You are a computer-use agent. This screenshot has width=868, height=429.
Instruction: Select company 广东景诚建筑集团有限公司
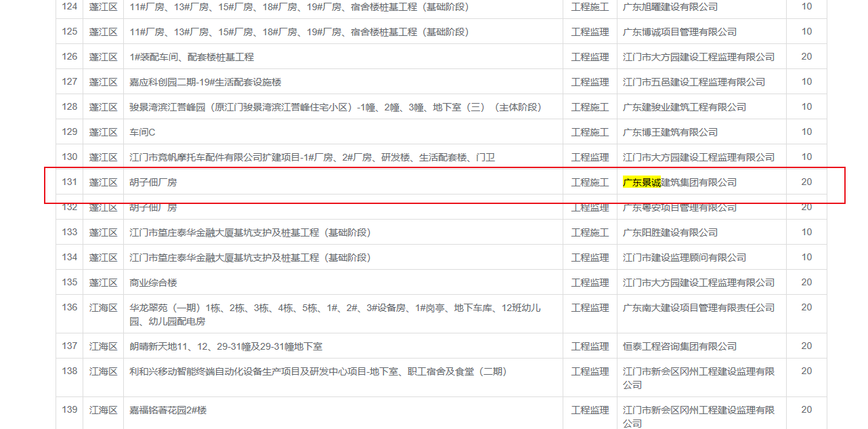coord(680,182)
